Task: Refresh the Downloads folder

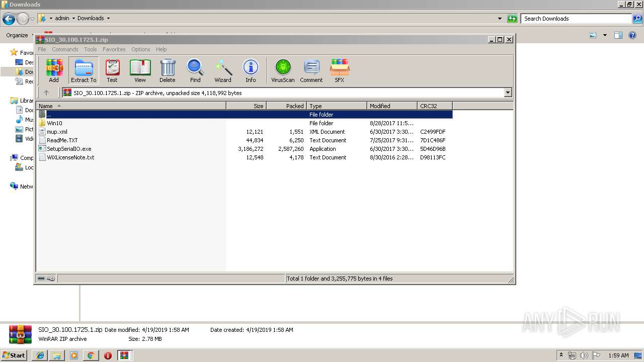Action: click(x=512, y=19)
